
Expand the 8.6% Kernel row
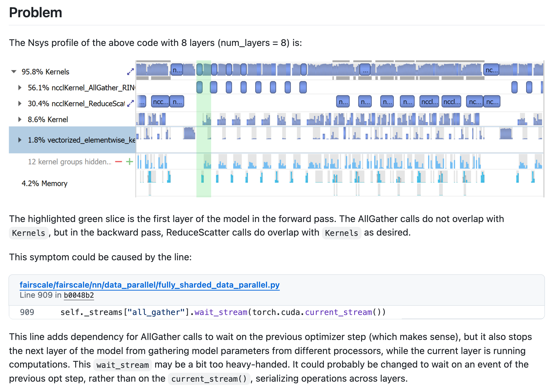(x=20, y=119)
